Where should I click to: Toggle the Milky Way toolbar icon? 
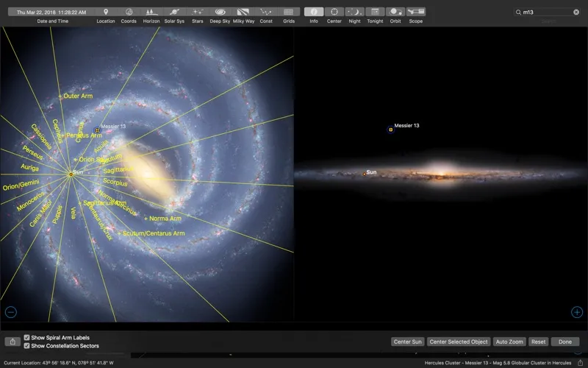point(244,13)
